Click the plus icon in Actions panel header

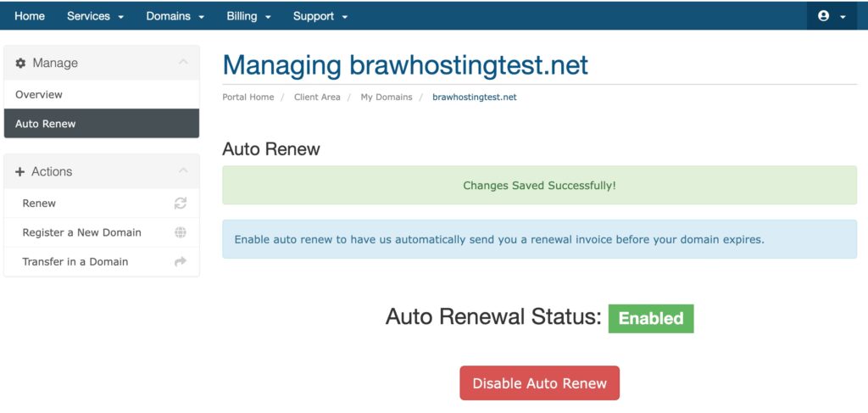20,171
